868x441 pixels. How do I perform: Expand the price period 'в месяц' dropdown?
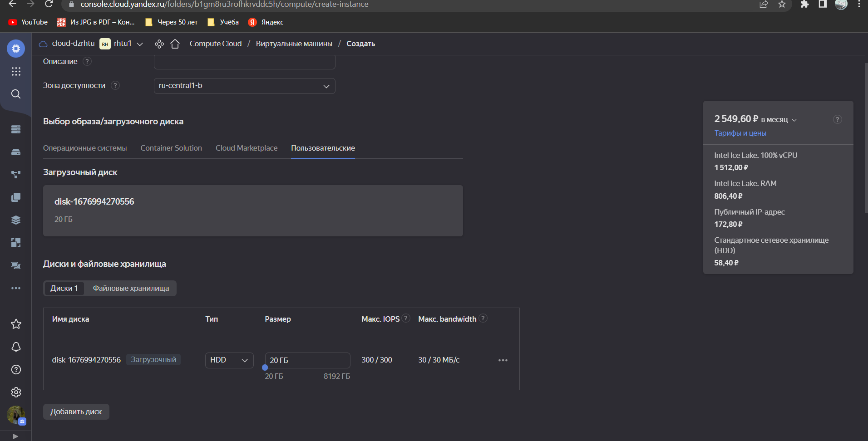[779, 120]
